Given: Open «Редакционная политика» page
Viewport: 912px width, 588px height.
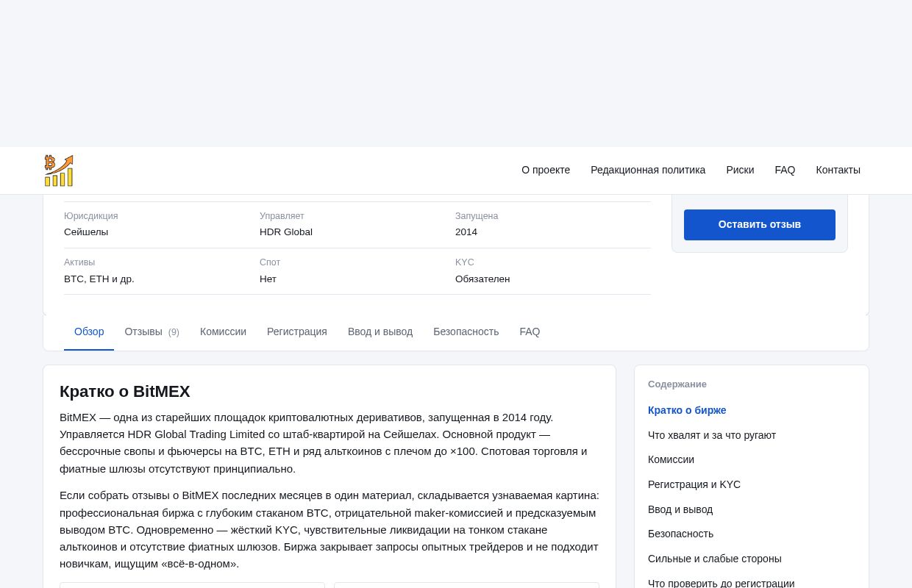Looking at the screenshot, I should pyautogui.click(x=648, y=170).
